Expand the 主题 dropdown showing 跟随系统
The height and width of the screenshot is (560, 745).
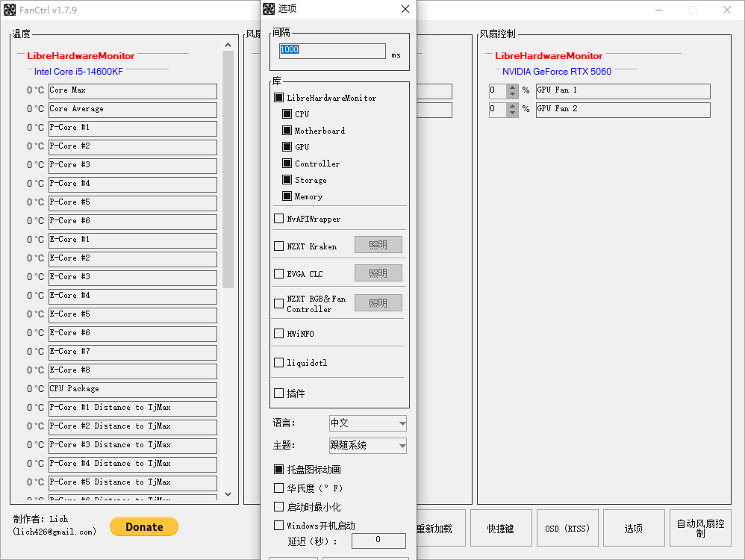tap(368, 446)
